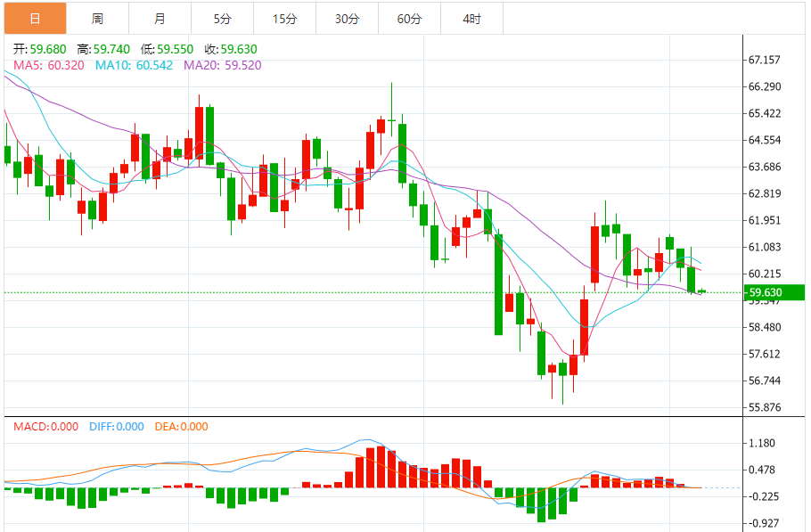This screenshot has height=532, width=811.
Task: Click the 55.876 price axis label
Action: tap(765, 408)
